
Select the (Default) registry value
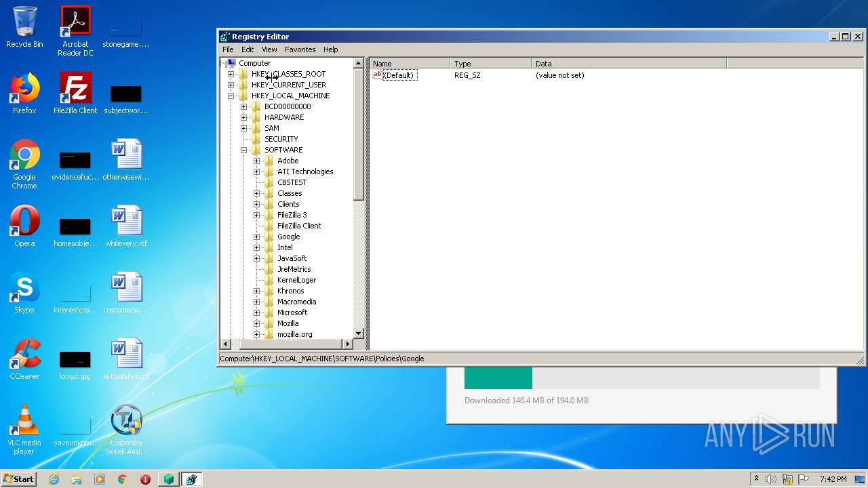pos(398,75)
